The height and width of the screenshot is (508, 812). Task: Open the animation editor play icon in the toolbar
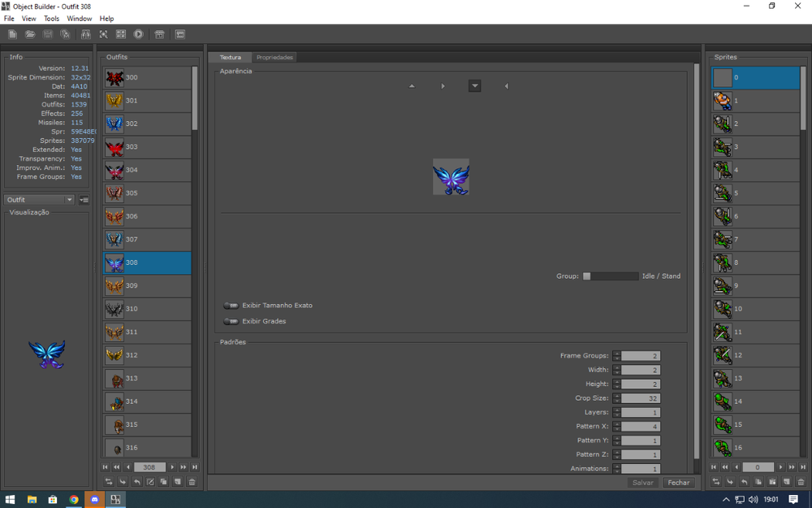pyautogui.click(x=139, y=34)
